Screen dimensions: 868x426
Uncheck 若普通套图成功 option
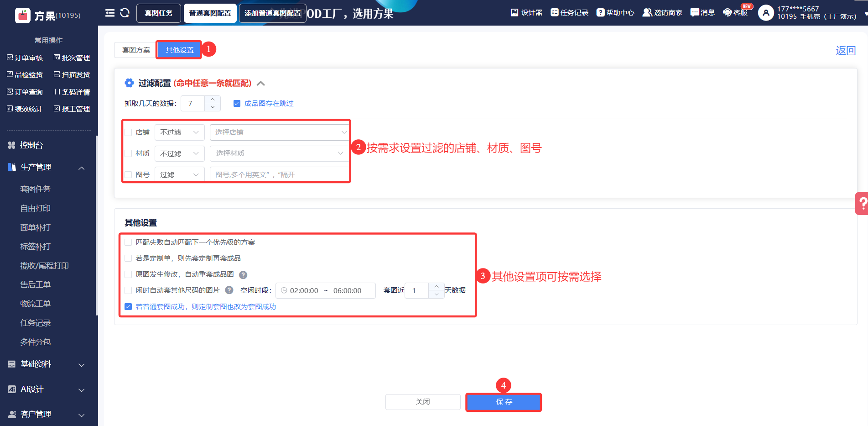(128, 307)
